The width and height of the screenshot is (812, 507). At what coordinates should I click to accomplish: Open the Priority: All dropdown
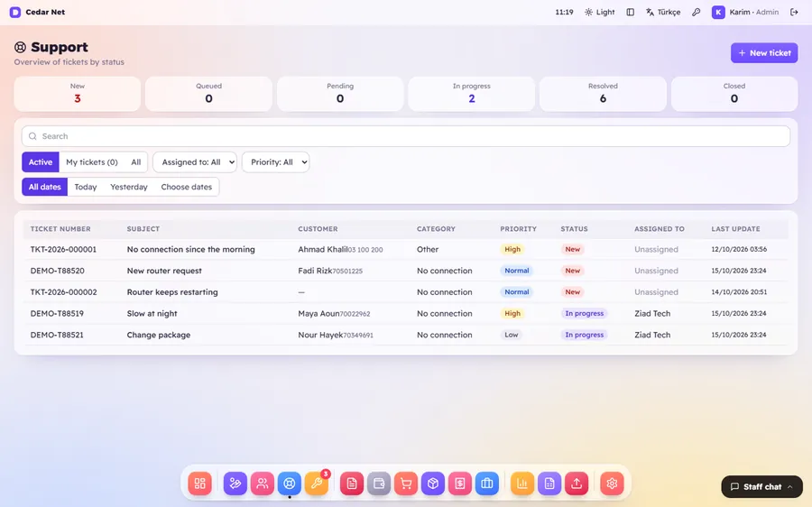point(275,162)
